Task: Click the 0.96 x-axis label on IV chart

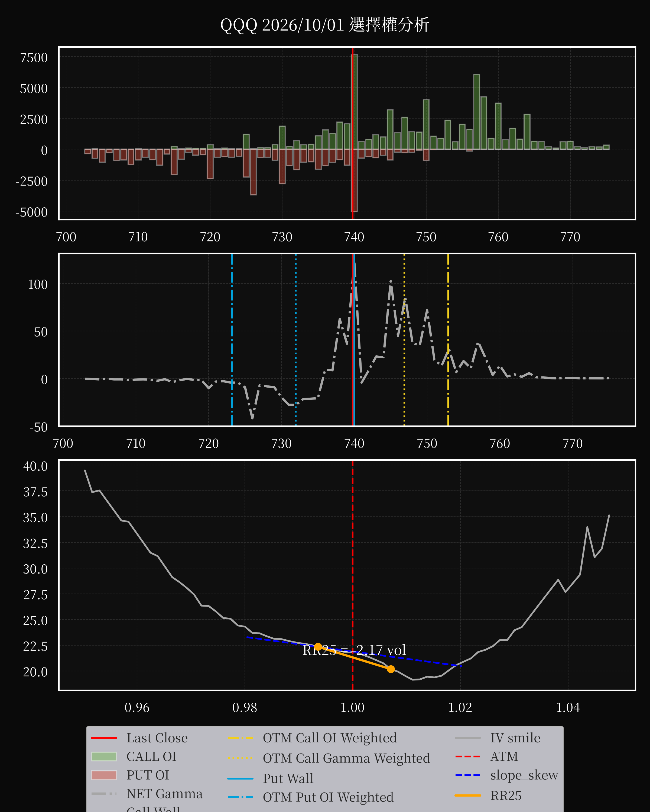Action: (137, 707)
